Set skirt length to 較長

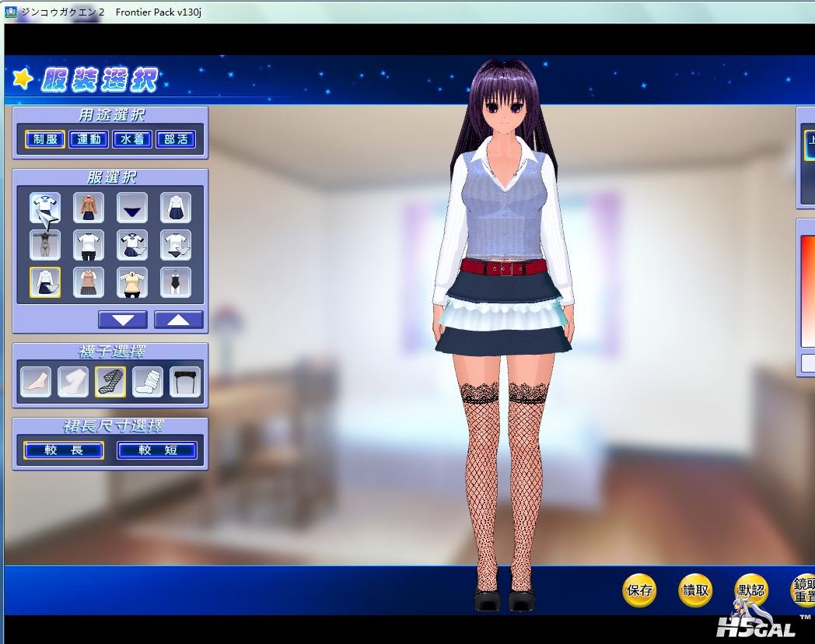64,450
